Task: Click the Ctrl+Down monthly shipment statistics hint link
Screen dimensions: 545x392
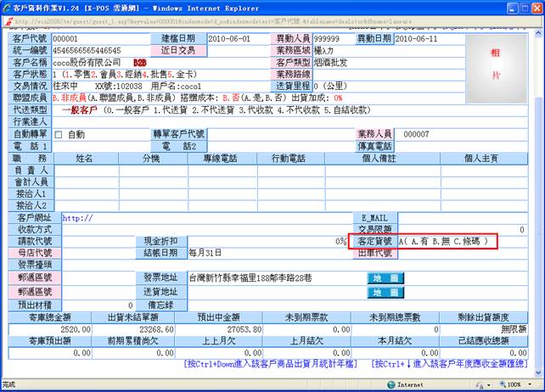Action: pos(270,364)
